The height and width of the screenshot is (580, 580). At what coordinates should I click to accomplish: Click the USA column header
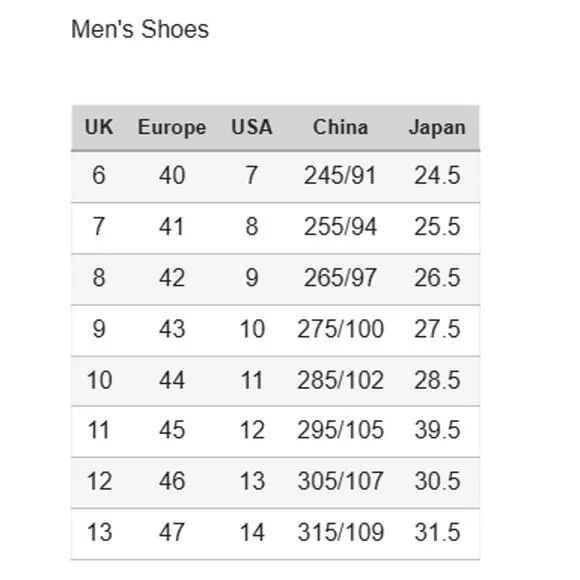[x=252, y=127]
